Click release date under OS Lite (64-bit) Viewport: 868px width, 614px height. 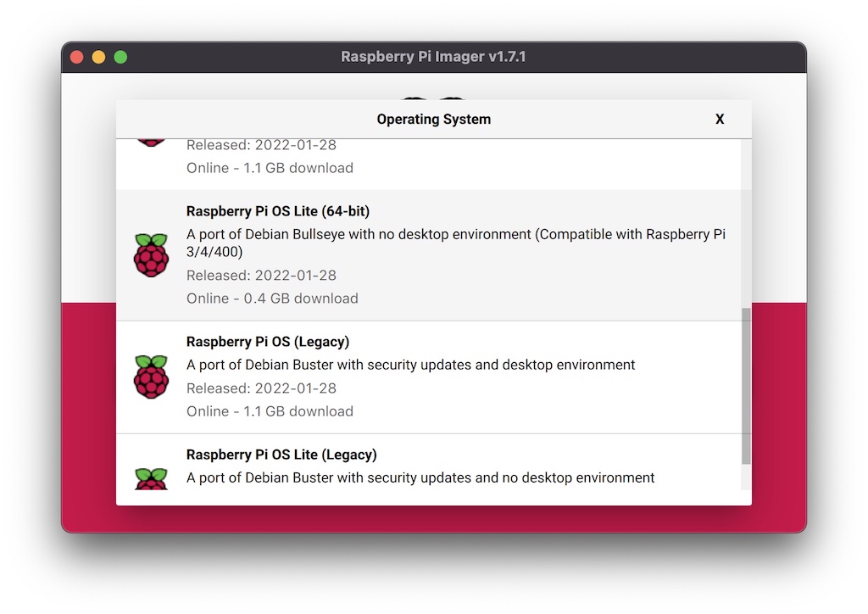(x=261, y=275)
